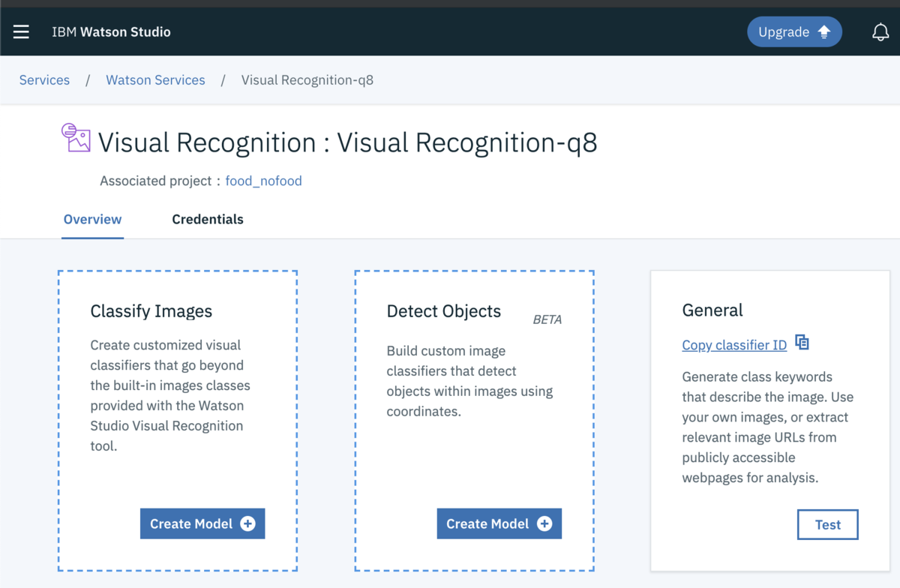Click IBM Watson Studio title

pos(111,31)
